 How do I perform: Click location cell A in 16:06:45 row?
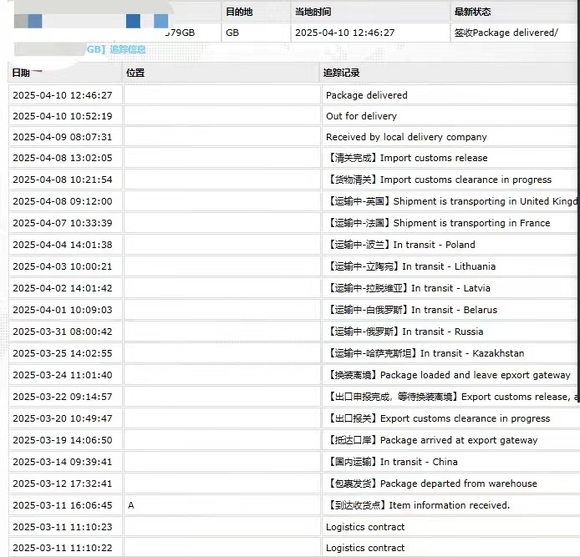pos(131,505)
